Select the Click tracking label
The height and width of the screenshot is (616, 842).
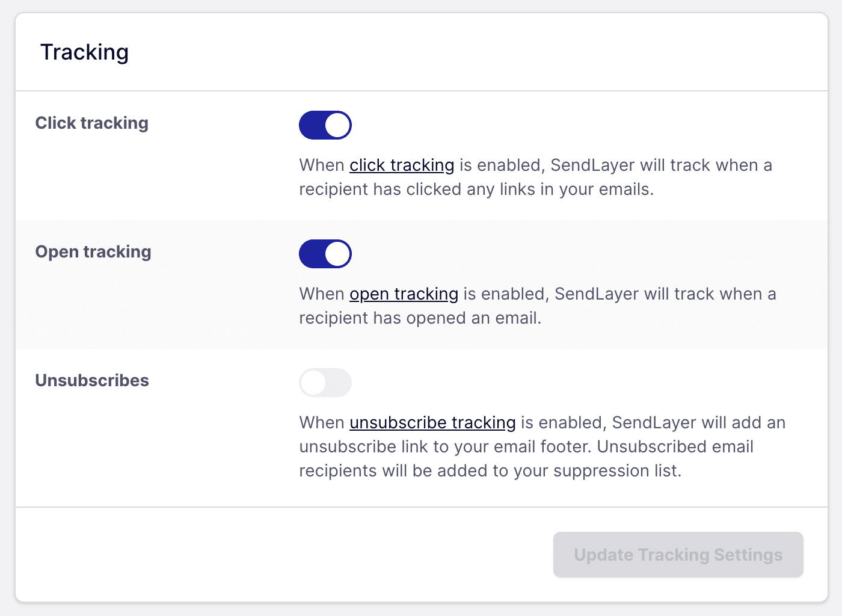pyautogui.click(x=91, y=123)
